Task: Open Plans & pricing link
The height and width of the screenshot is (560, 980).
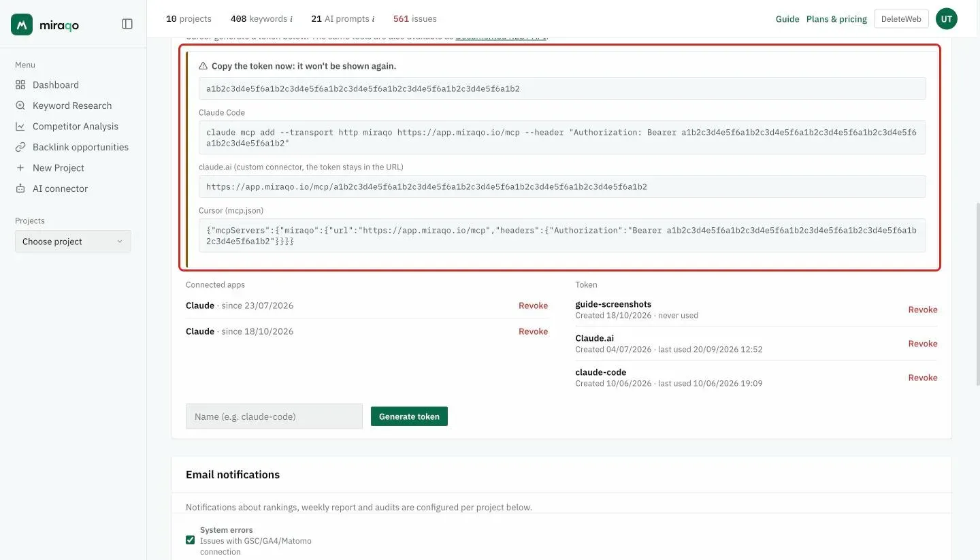Action: [x=836, y=19]
